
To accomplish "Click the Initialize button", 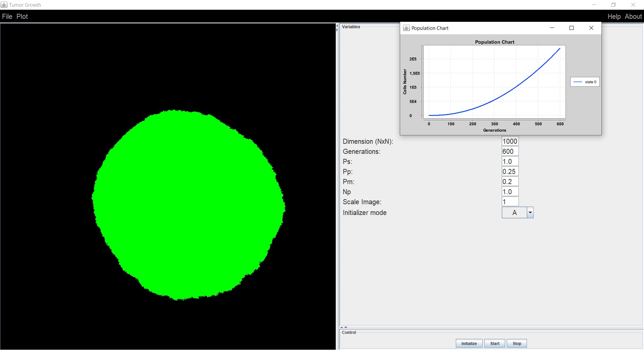I will [469, 343].
